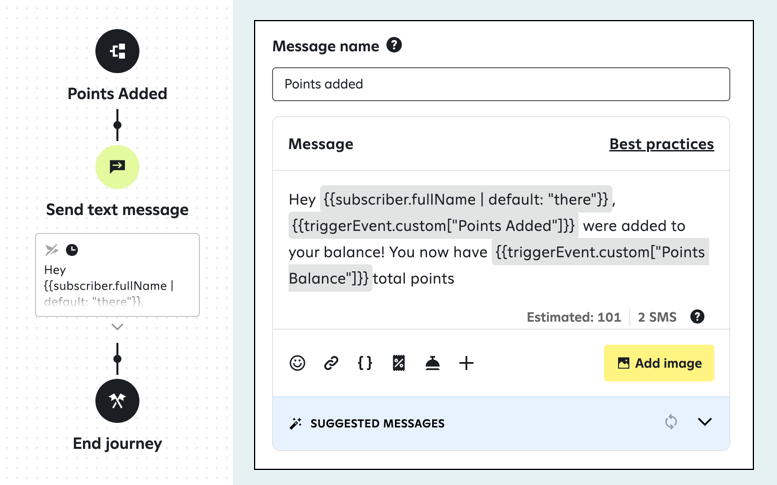Click the subscriber.fullName variable in message

coord(466,199)
